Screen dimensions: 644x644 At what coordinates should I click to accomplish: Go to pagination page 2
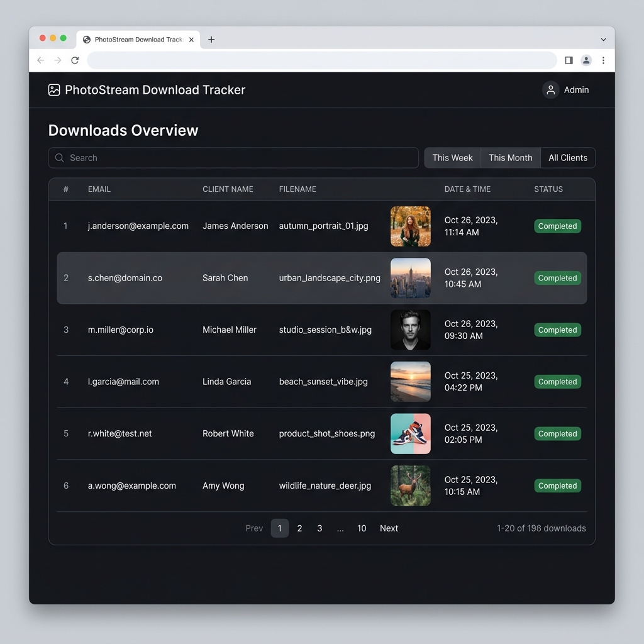tap(299, 528)
